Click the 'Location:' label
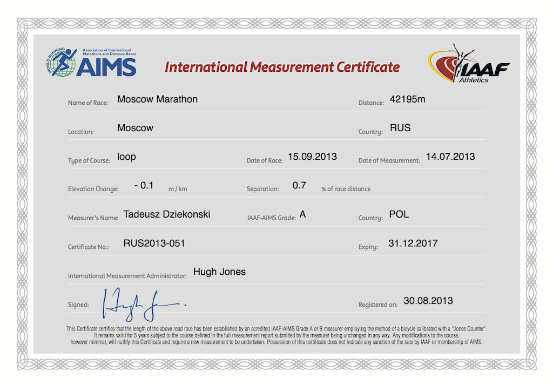 (x=81, y=132)
